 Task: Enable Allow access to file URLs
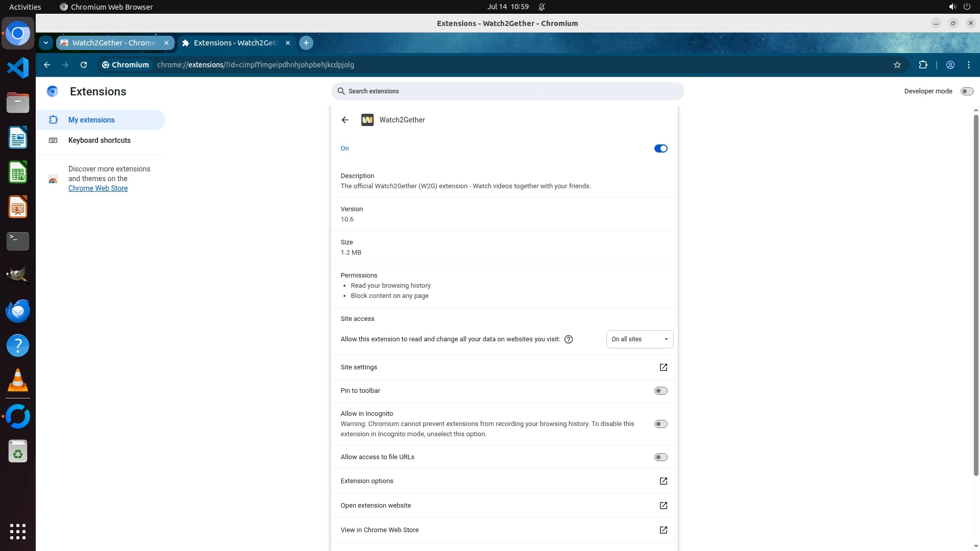(x=660, y=457)
